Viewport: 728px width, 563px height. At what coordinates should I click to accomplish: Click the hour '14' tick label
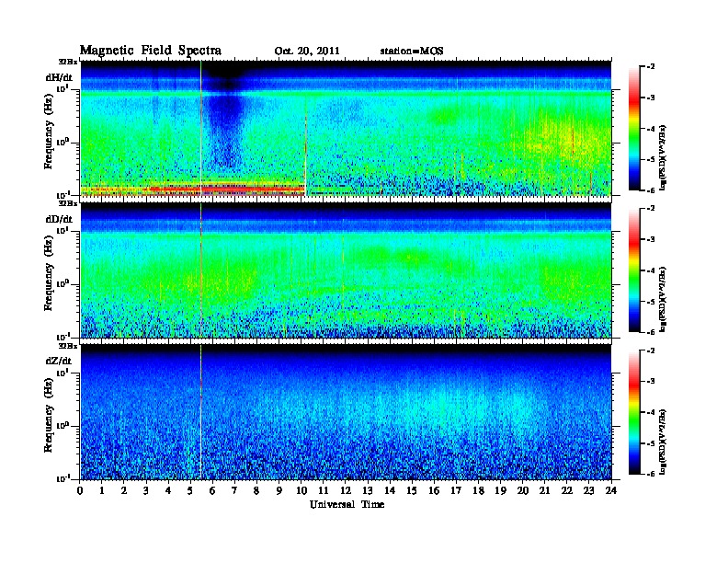click(390, 490)
